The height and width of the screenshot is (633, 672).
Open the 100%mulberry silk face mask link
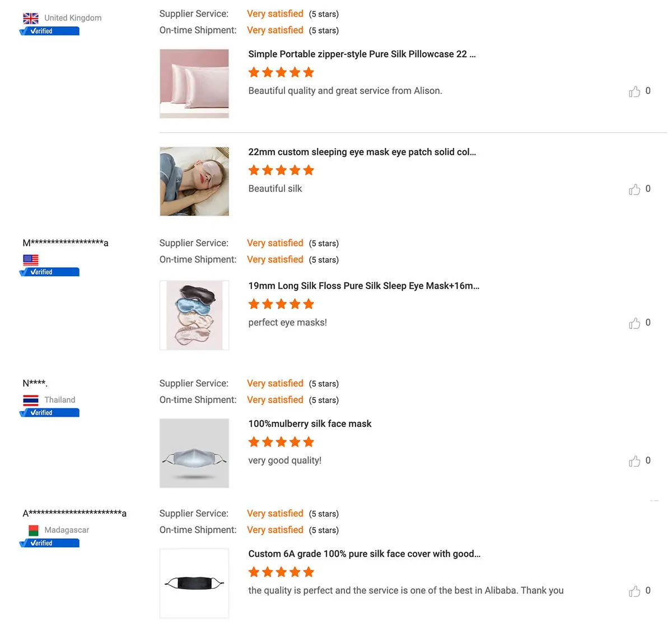310,423
